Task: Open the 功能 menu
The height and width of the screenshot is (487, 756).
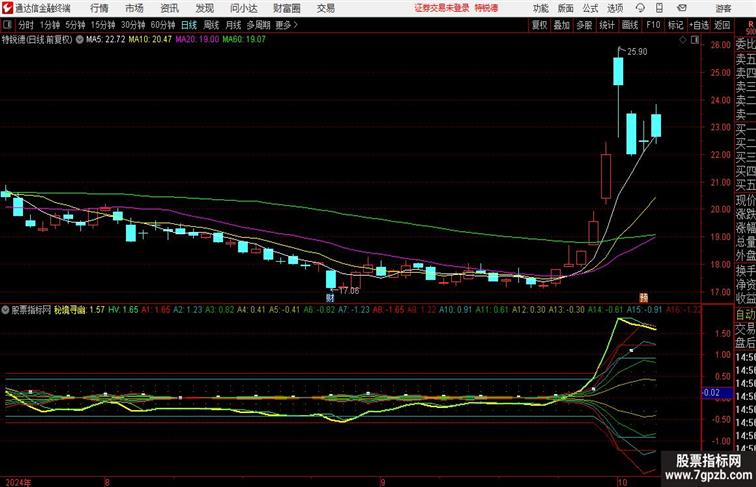Action: pyautogui.click(x=540, y=8)
